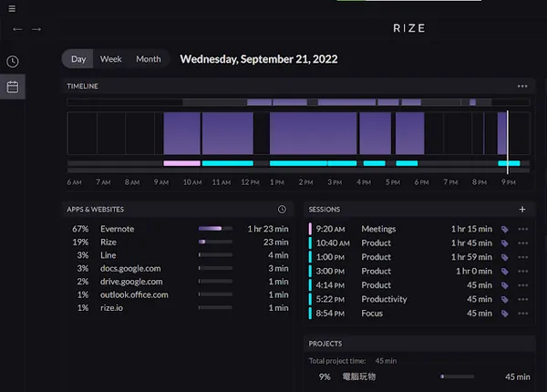Image resolution: width=547 pixels, height=392 pixels.
Task: Select the docs.google.com row
Action: tap(180, 268)
